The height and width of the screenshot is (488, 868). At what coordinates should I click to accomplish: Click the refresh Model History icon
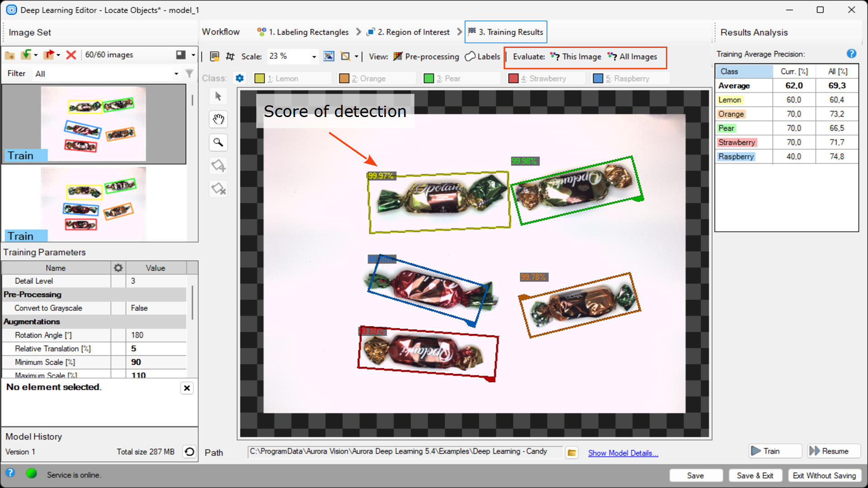coord(190,451)
